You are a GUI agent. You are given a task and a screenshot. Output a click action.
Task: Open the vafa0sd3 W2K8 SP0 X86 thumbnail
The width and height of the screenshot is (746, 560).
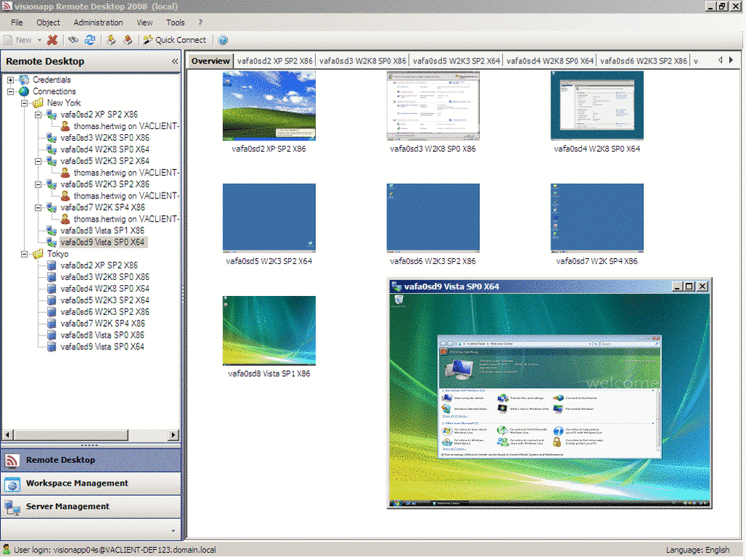click(433, 106)
